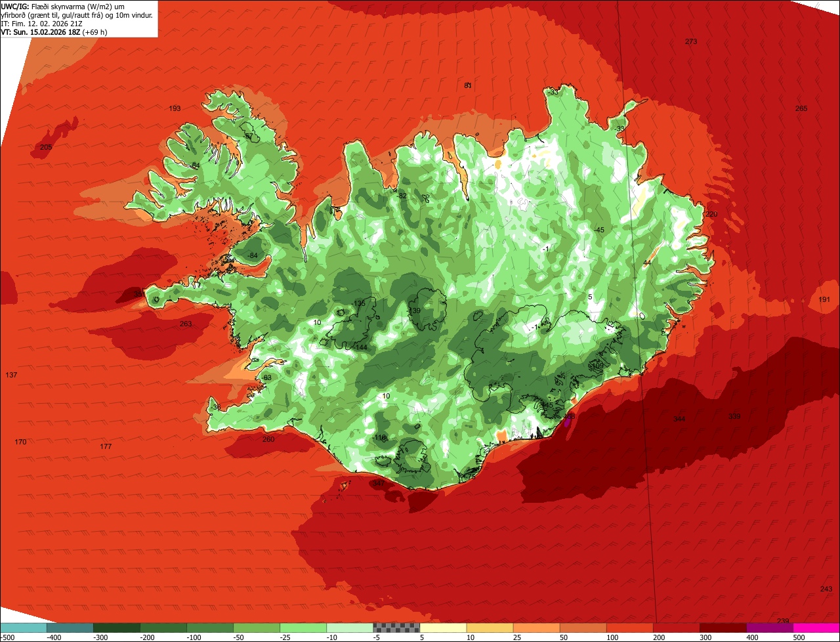Select the magenta legend swatch above 500
Screen dimensions: 840x642
816,628
